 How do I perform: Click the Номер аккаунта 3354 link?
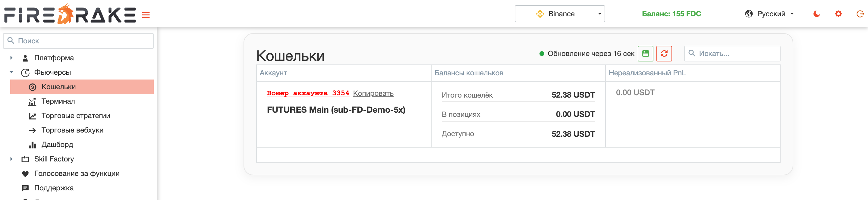tap(308, 93)
